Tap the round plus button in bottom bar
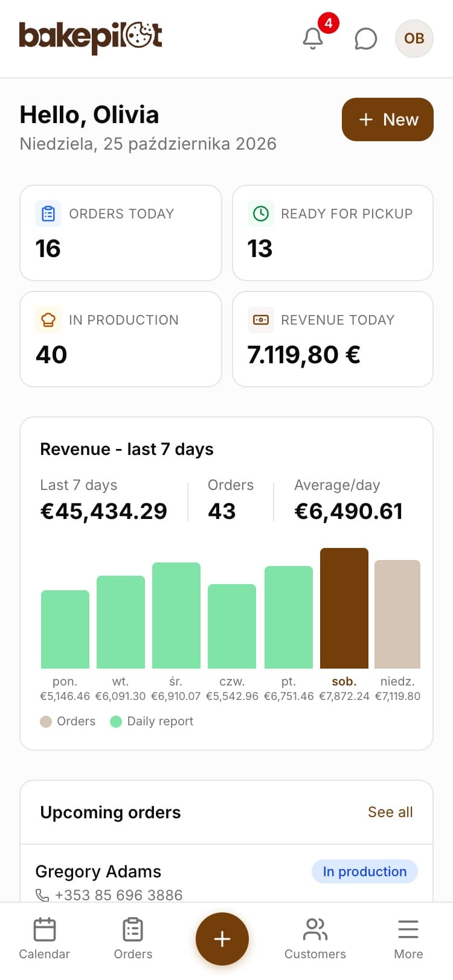Image resolution: width=453 pixels, height=980 pixels. [x=222, y=939]
